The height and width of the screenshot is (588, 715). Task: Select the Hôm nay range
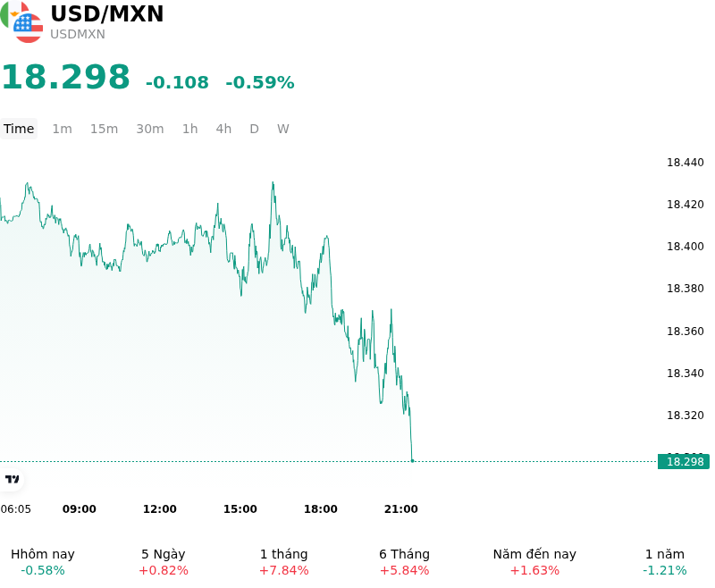click(43, 561)
